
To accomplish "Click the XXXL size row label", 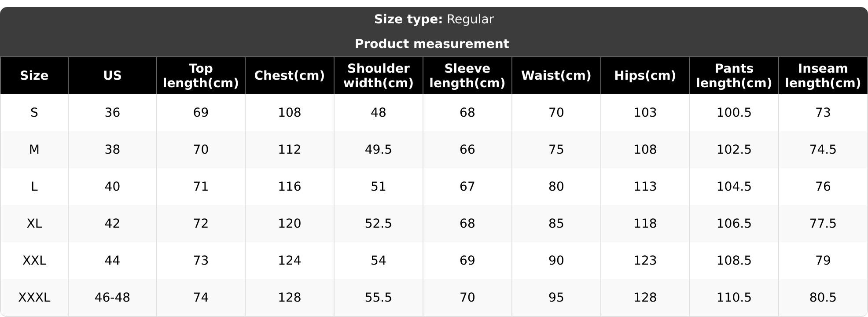I will [x=34, y=298].
